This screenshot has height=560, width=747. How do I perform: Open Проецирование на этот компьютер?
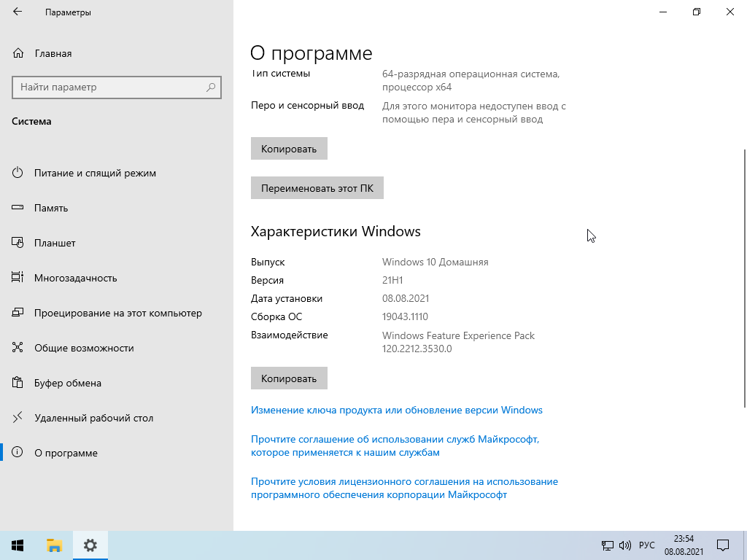[117, 313]
